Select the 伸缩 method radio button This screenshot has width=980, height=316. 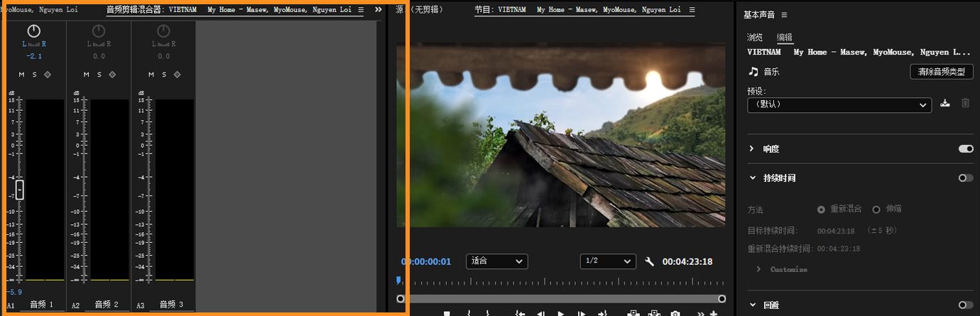[x=876, y=209]
